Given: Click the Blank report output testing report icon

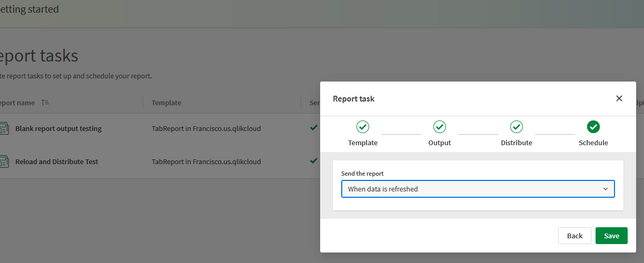Looking at the screenshot, I should click(x=4, y=128).
